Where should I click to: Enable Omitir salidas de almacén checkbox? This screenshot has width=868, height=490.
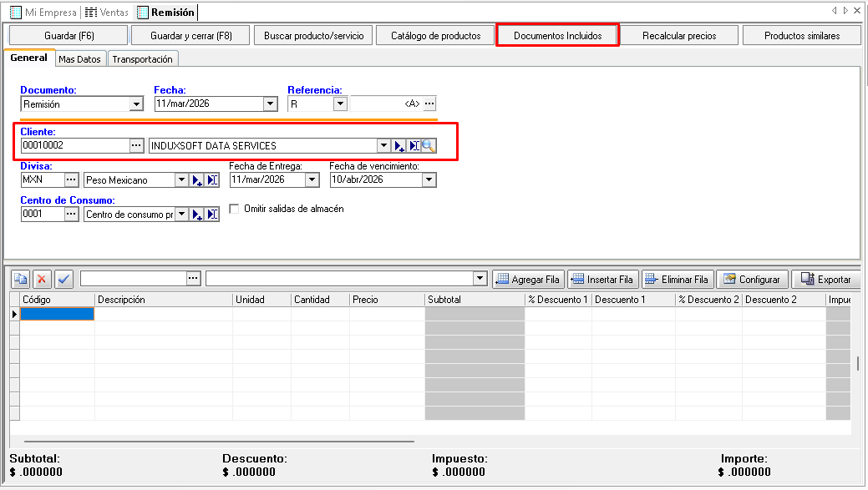pyautogui.click(x=234, y=209)
